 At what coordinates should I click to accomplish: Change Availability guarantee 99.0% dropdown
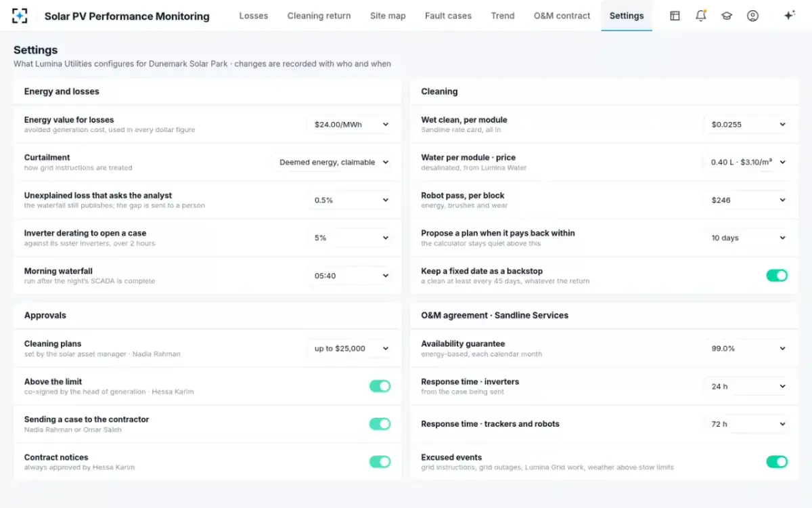click(x=746, y=348)
